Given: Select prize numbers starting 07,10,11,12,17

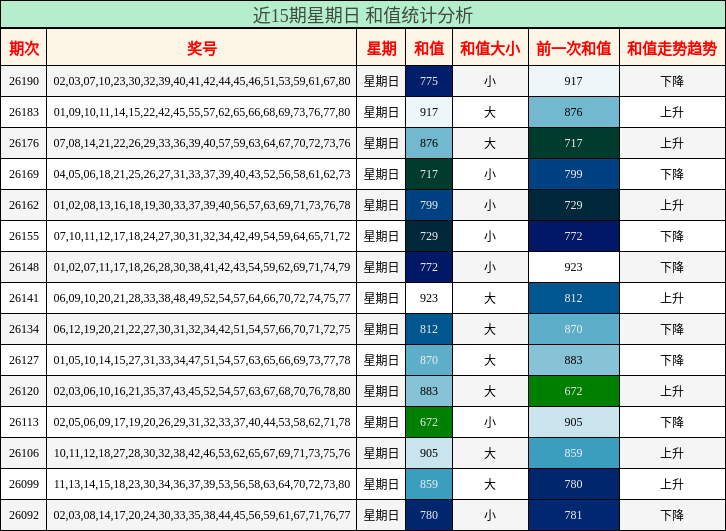Looking at the screenshot, I should coord(201,237).
